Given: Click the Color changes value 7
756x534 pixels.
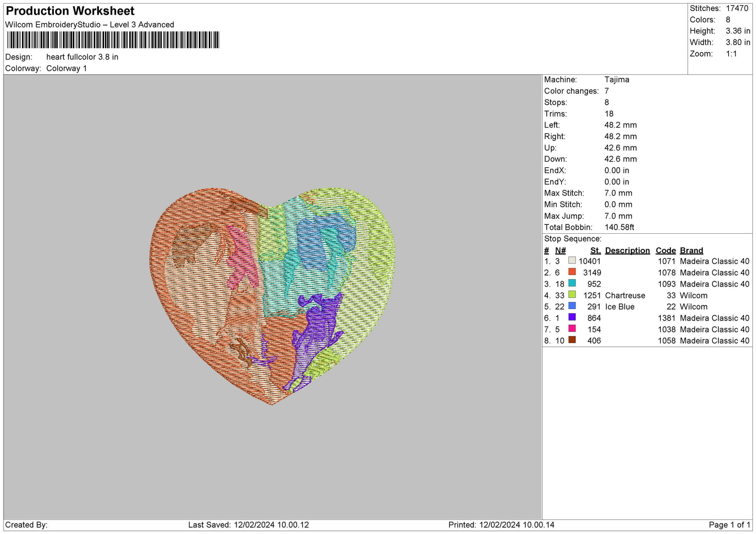Looking at the screenshot, I should 606,91.
